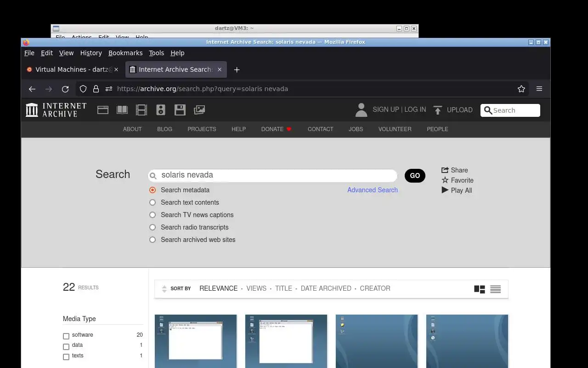
Task: Open the Edit menu in Firefox
Action: [x=47, y=53]
